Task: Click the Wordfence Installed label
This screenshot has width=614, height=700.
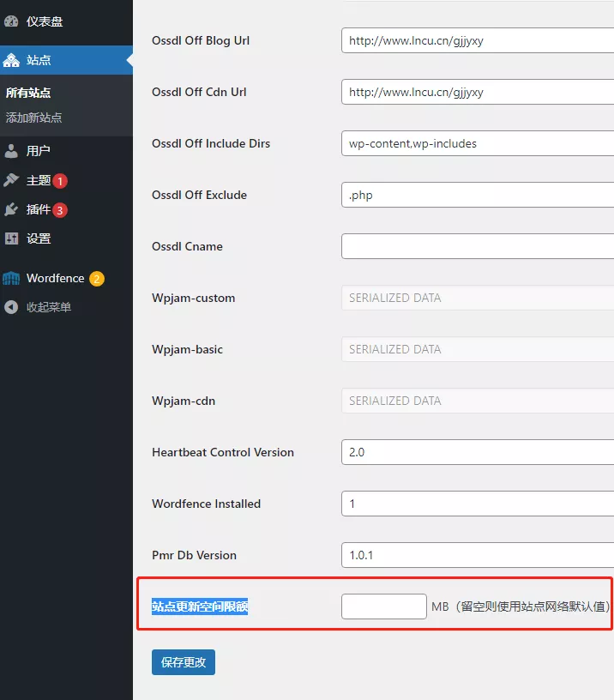Action: [x=206, y=504]
